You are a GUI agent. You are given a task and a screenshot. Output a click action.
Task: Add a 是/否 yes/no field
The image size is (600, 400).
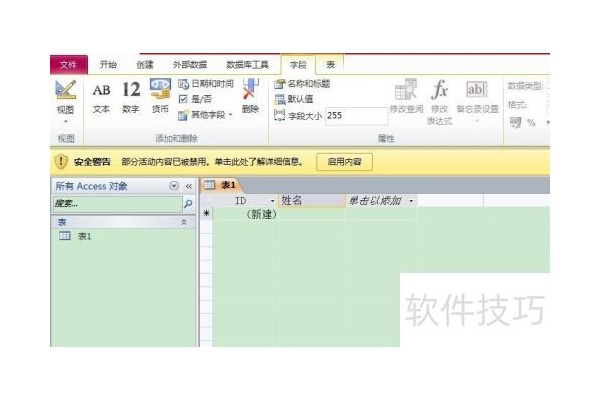195,100
